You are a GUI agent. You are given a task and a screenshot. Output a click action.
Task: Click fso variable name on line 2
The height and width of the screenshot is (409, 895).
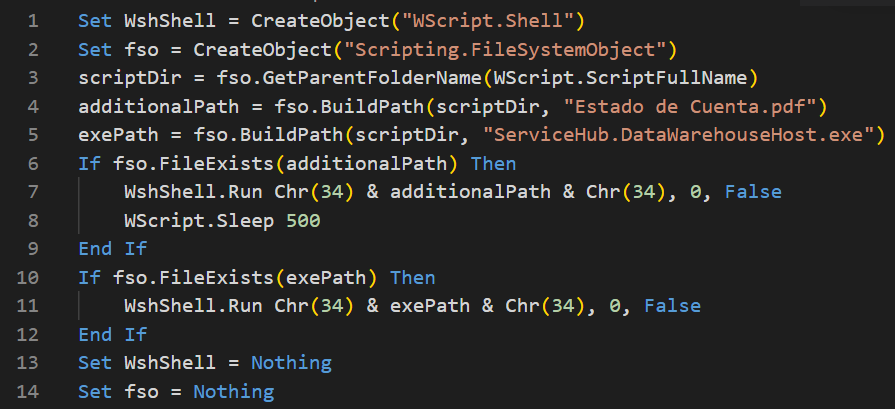(x=142, y=50)
